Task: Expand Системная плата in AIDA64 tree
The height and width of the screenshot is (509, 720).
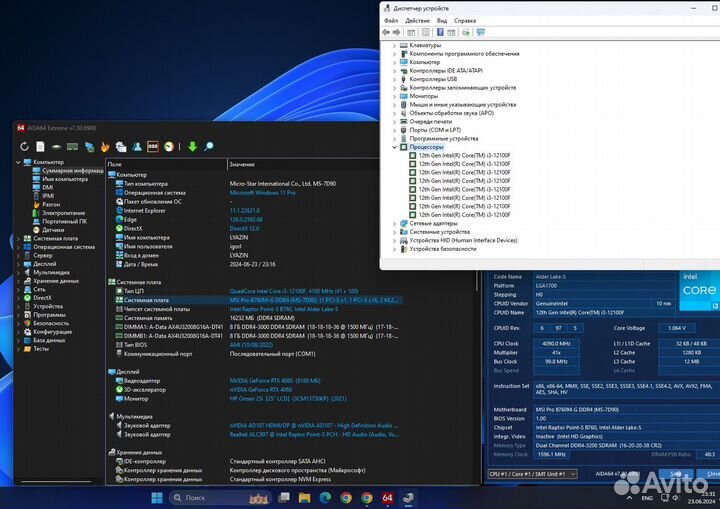Action: tap(18, 238)
